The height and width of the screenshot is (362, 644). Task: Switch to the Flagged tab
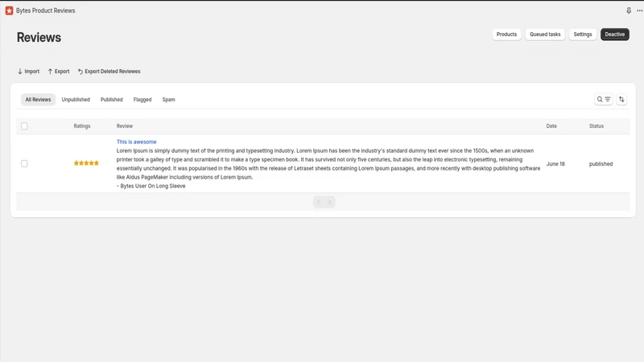(142, 100)
